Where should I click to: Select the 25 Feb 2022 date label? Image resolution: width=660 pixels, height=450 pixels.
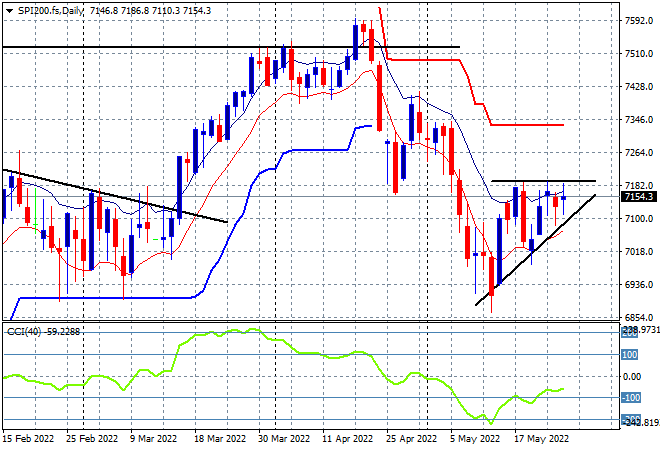(92, 439)
